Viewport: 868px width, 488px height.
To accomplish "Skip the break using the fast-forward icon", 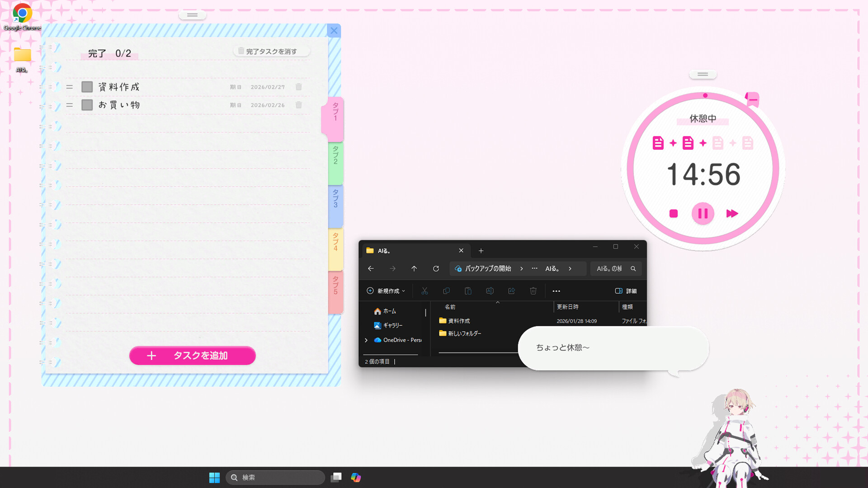I will (732, 214).
